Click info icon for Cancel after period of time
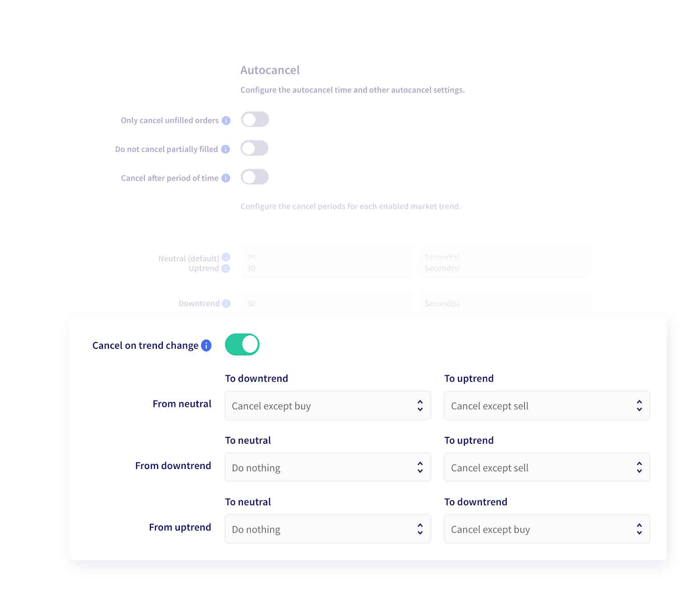The height and width of the screenshot is (606, 700). (x=226, y=178)
